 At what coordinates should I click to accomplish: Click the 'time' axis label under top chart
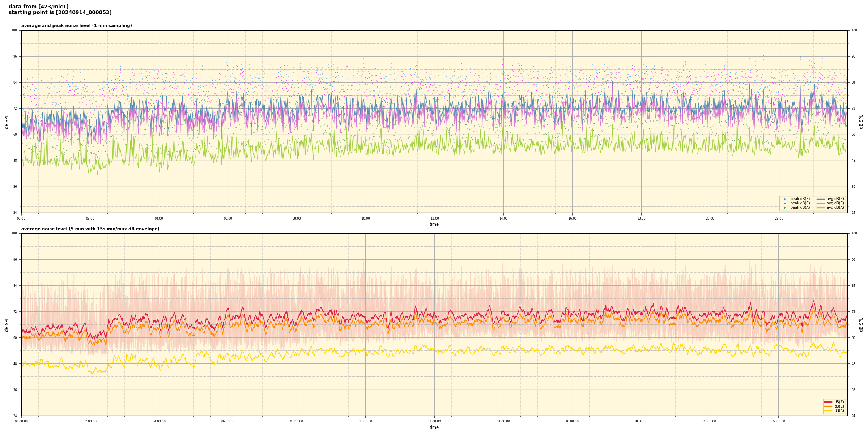(x=434, y=224)
